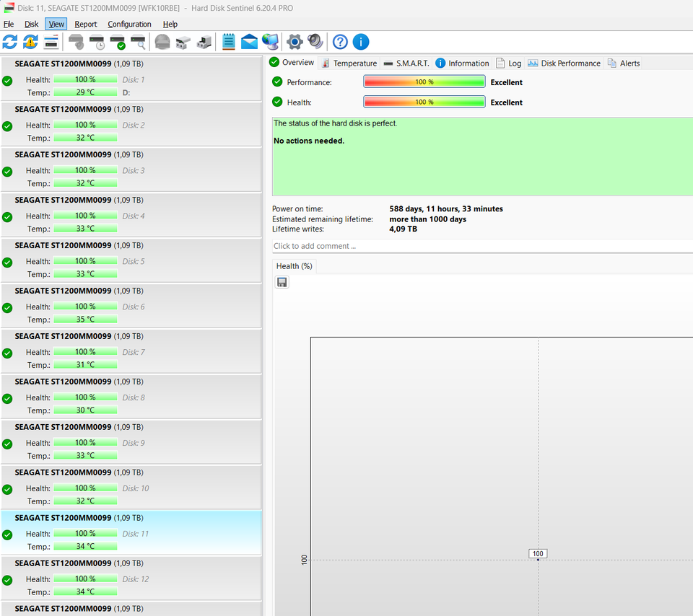
Task: Click the 29 °C temperature bar of Disk 1
Action: [x=85, y=92]
